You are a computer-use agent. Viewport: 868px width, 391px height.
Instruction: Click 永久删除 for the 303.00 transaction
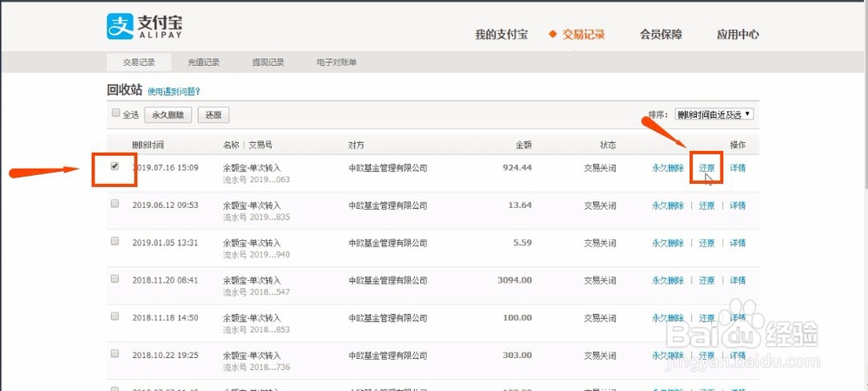point(667,355)
